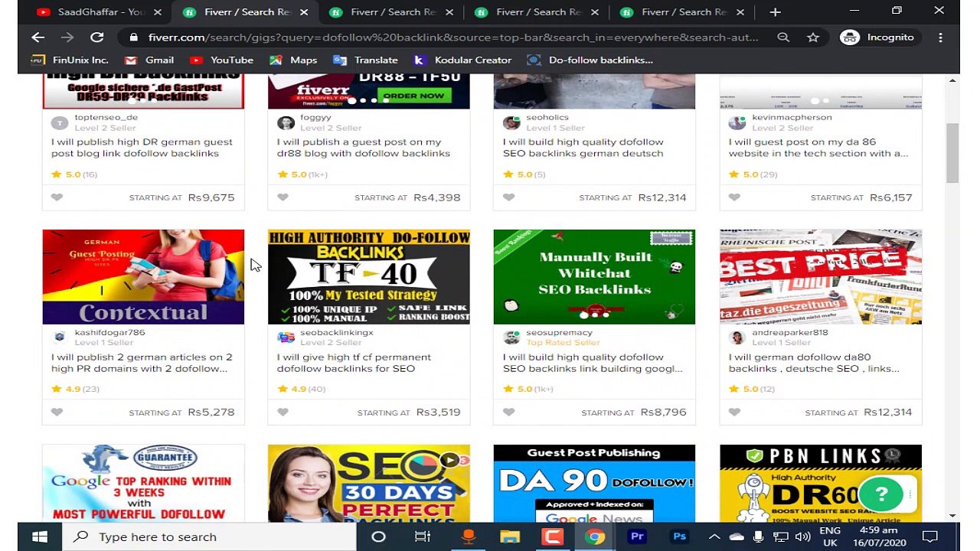This screenshot has width=980, height=551.
Task: Favorite the kevinmacpherson gig with the heart
Action: tap(735, 197)
